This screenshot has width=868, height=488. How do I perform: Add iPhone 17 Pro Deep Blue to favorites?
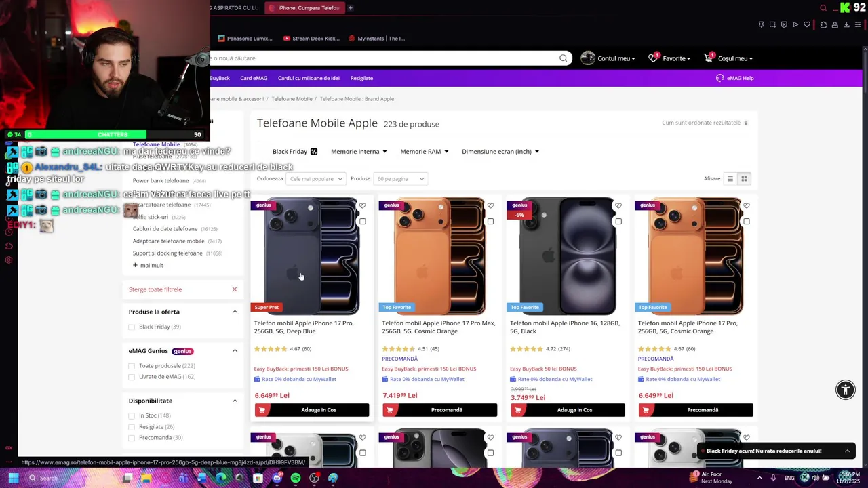[x=362, y=205]
